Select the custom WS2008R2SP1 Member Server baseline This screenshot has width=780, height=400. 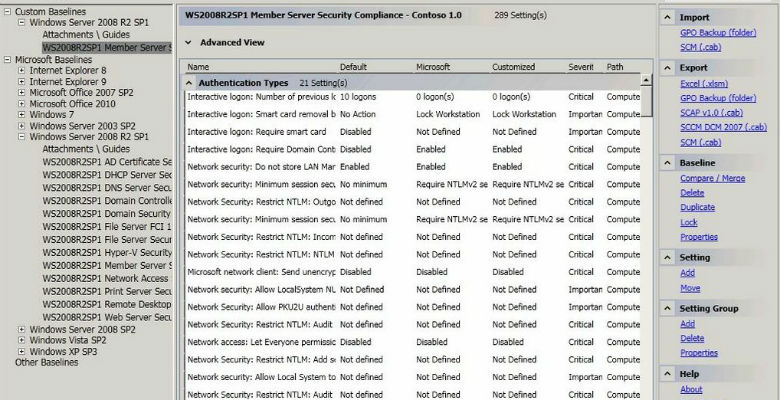(x=106, y=48)
